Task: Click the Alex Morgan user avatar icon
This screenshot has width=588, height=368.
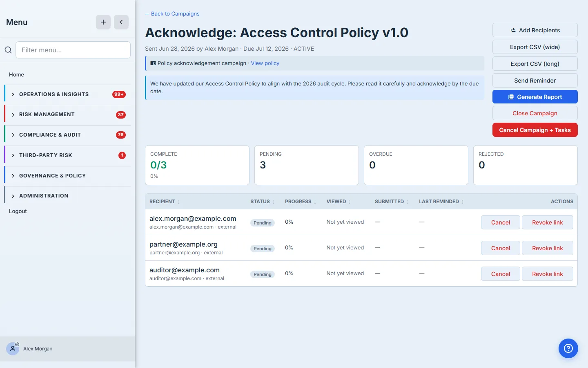Action: pos(13,349)
